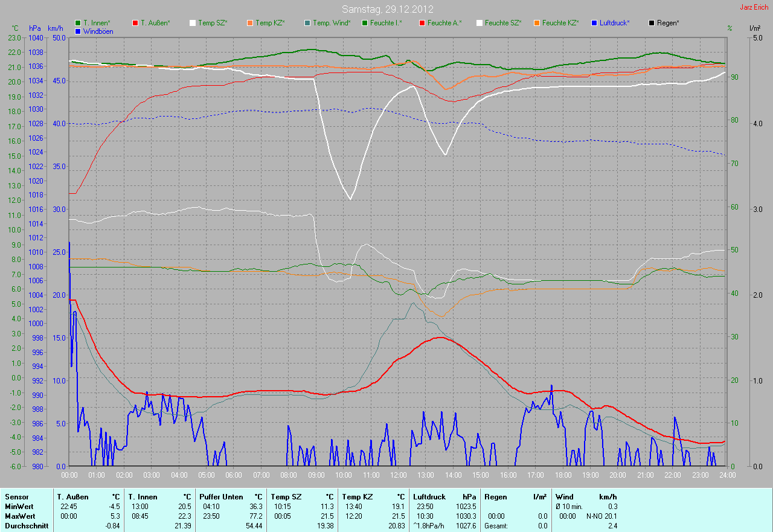Click the Wind column header in table
This screenshot has height=532, width=773.
(564, 496)
